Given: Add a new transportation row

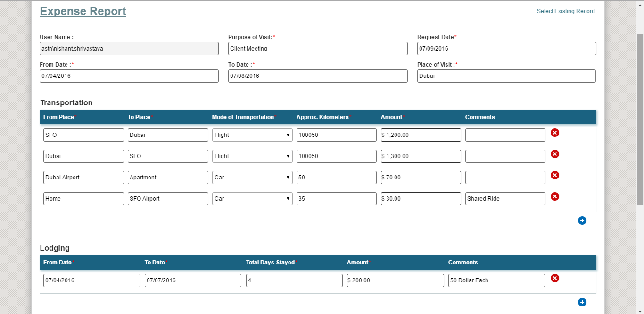Looking at the screenshot, I should click(x=582, y=221).
